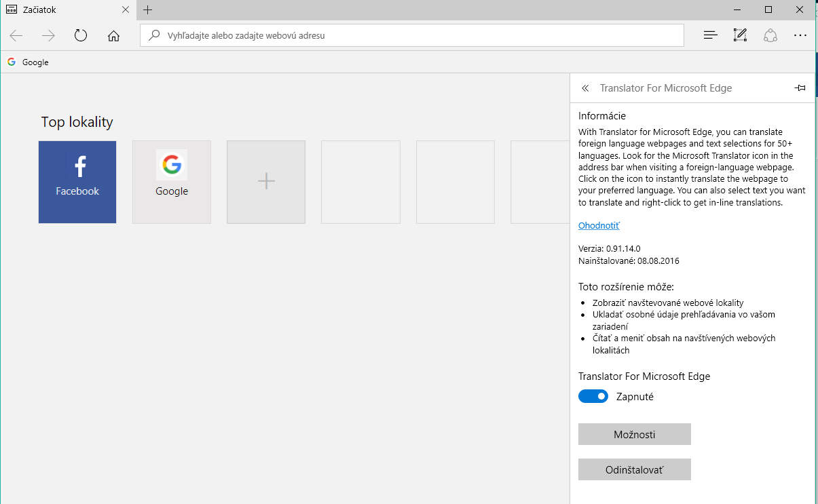Refresh the current page
The image size is (818, 504).
coord(81,35)
